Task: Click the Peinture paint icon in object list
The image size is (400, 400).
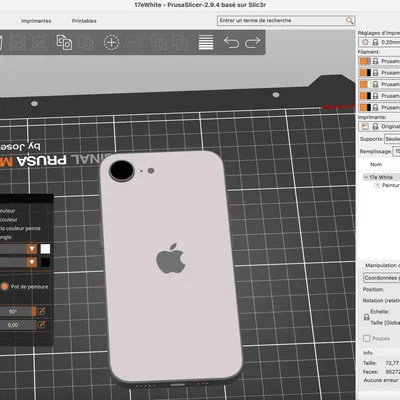Action: tap(377, 185)
